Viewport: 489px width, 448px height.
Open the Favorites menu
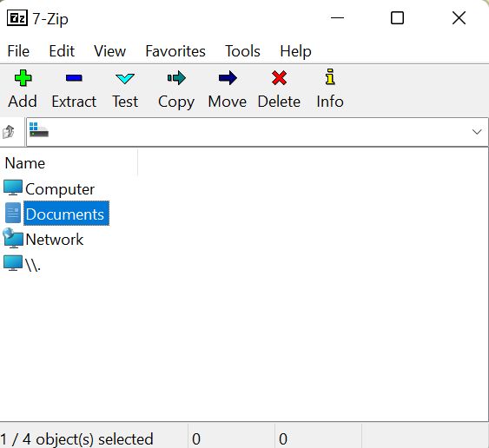coord(175,51)
